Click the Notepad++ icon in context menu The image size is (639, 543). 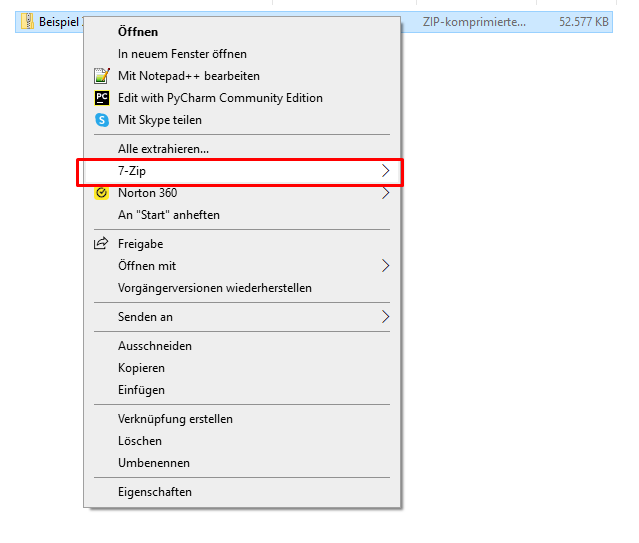pyautogui.click(x=101, y=76)
